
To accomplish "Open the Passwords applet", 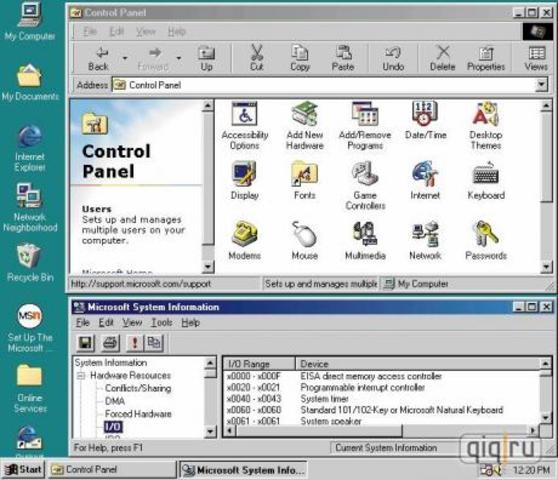I will click(x=486, y=241).
